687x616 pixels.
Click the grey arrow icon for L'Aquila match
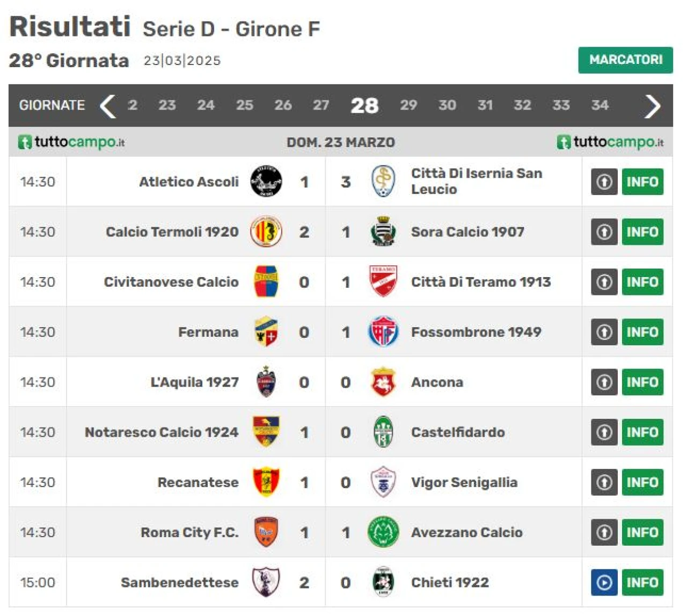click(x=604, y=382)
